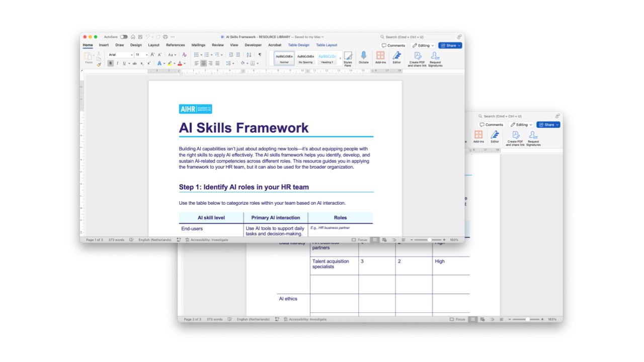Click the Format Painter brush icon
The image size is (644, 362).
(x=99, y=64)
